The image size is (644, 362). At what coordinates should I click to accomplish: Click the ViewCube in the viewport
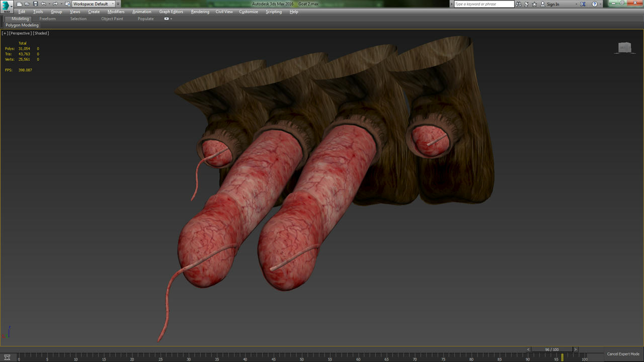[625, 48]
